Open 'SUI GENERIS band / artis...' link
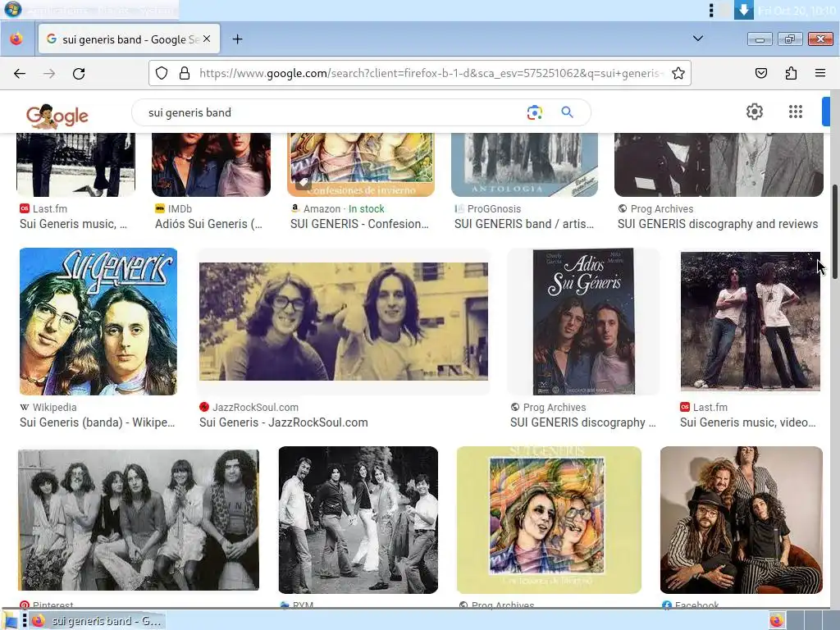This screenshot has width=840, height=630. (x=524, y=224)
